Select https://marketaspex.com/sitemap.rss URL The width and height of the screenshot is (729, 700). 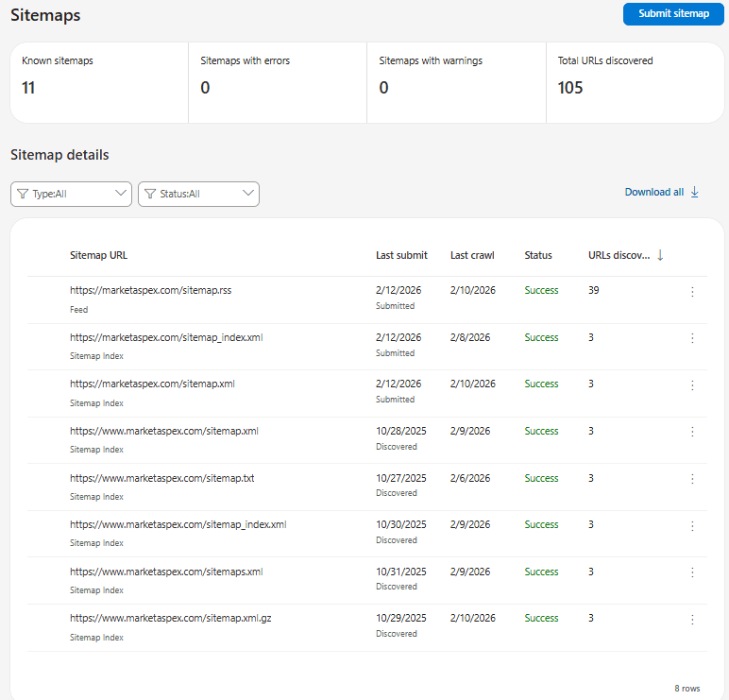pos(151,290)
